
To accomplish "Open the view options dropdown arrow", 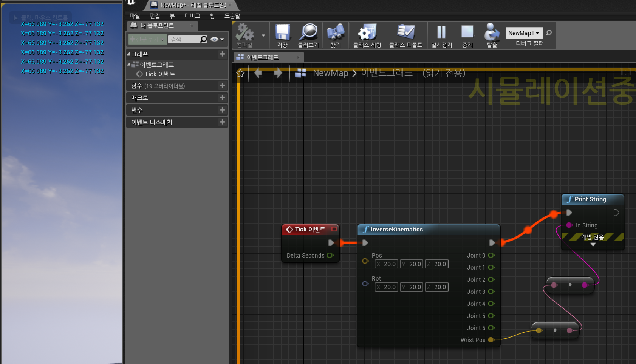I will tap(222, 39).
